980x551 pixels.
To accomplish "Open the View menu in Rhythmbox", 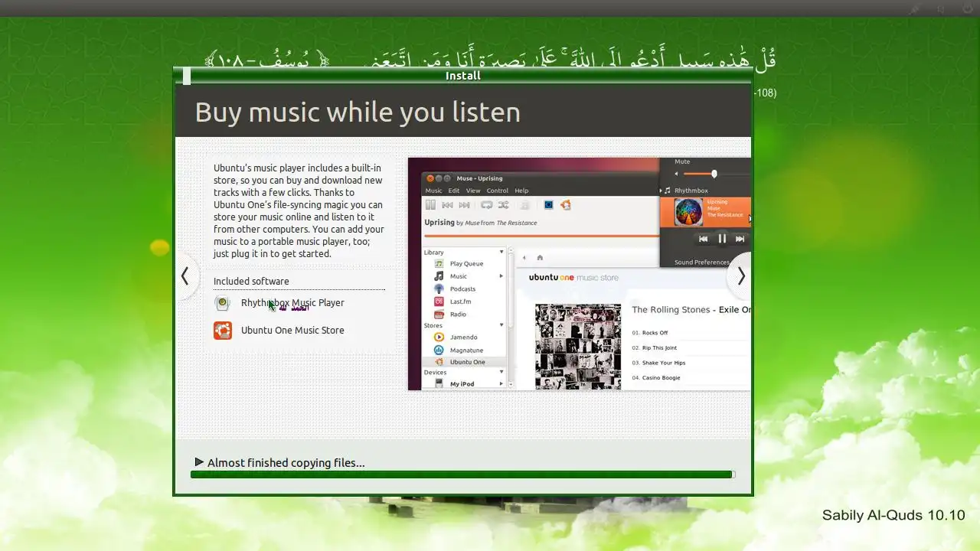I will (473, 191).
